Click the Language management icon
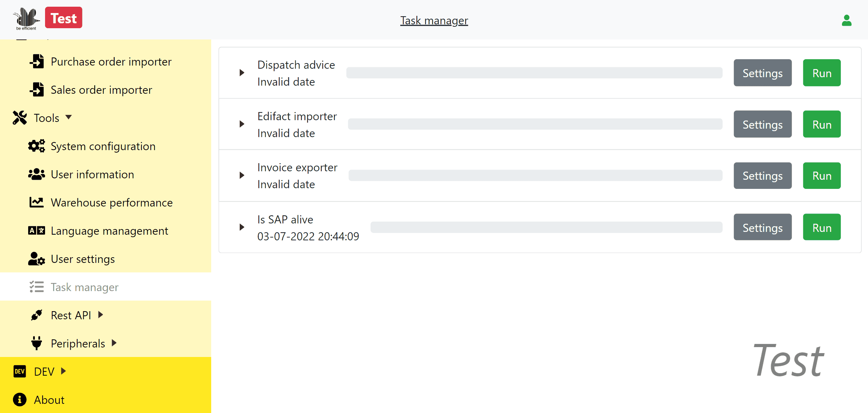868x413 pixels. coord(37,230)
